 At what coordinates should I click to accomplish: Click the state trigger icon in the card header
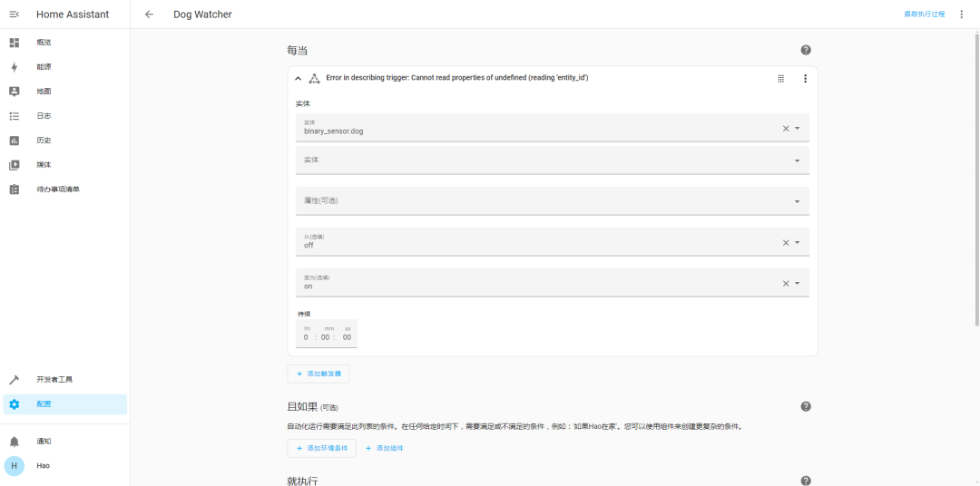click(x=314, y=78)
